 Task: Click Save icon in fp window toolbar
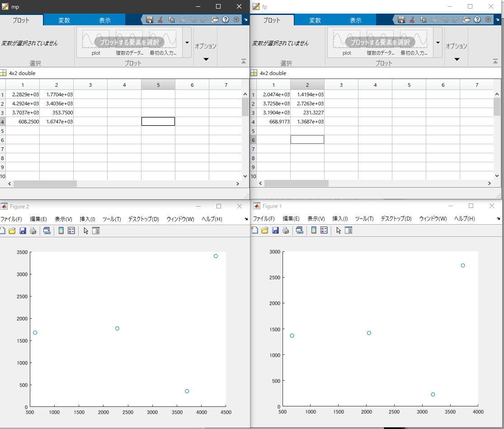click(401, 19)
